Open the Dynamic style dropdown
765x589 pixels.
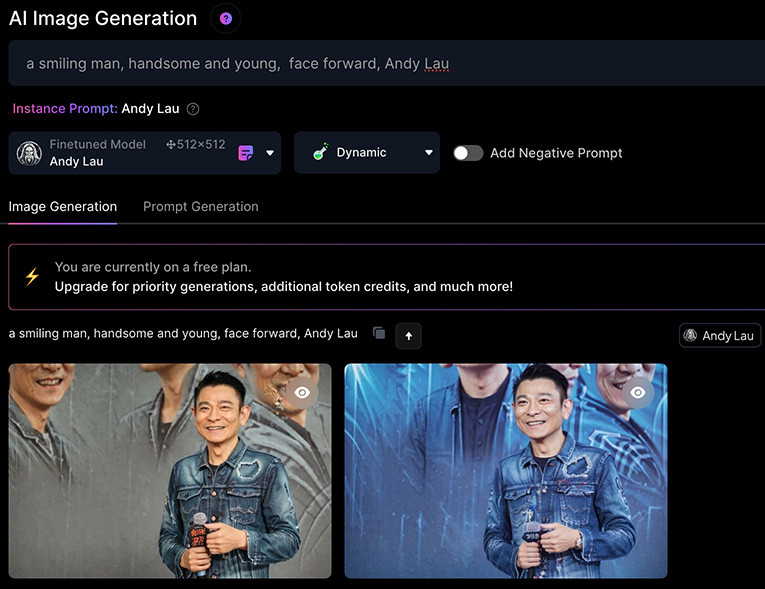pos(367,153)
